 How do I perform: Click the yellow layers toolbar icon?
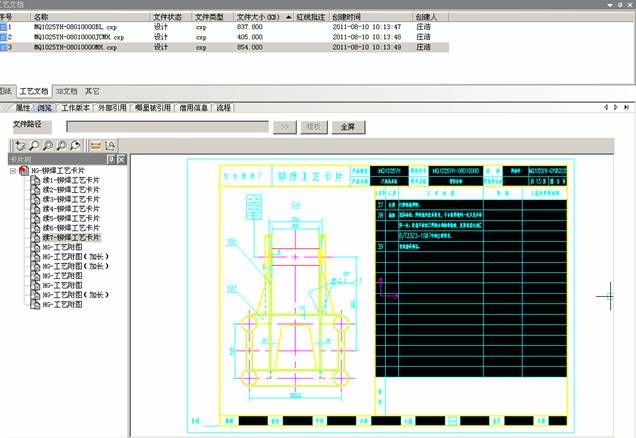pyautogui.click(x=95, y=145)
